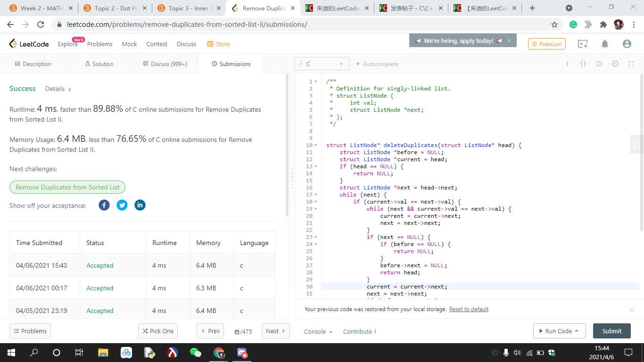Share acceptance on LinkedIn
Screen dimensions: 644x362
click(140, 205)
